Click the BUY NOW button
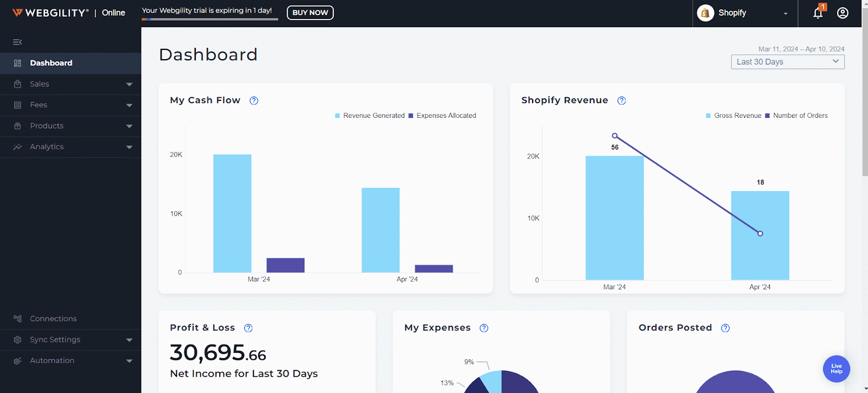Image resolution: width=868 pixels, height=393 pixels. click(x=310, y=12)
